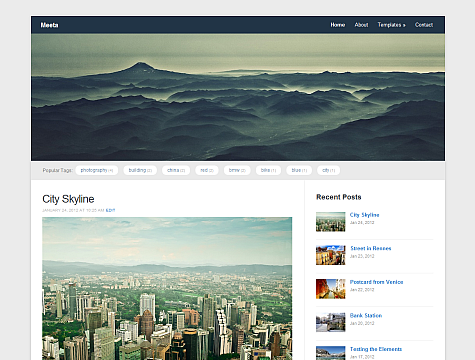Filter by the building tag
The height and width of the screenshot is (360, 475).
(x=140, y=170)
